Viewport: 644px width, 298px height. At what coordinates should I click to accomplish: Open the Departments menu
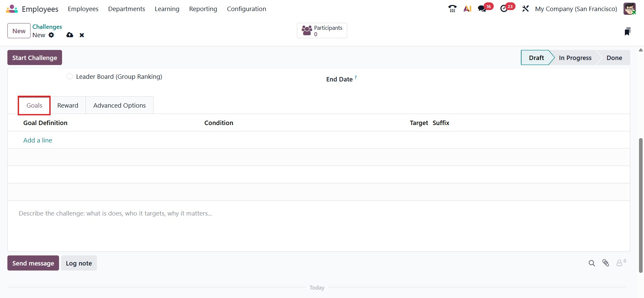tap(126, 9)
